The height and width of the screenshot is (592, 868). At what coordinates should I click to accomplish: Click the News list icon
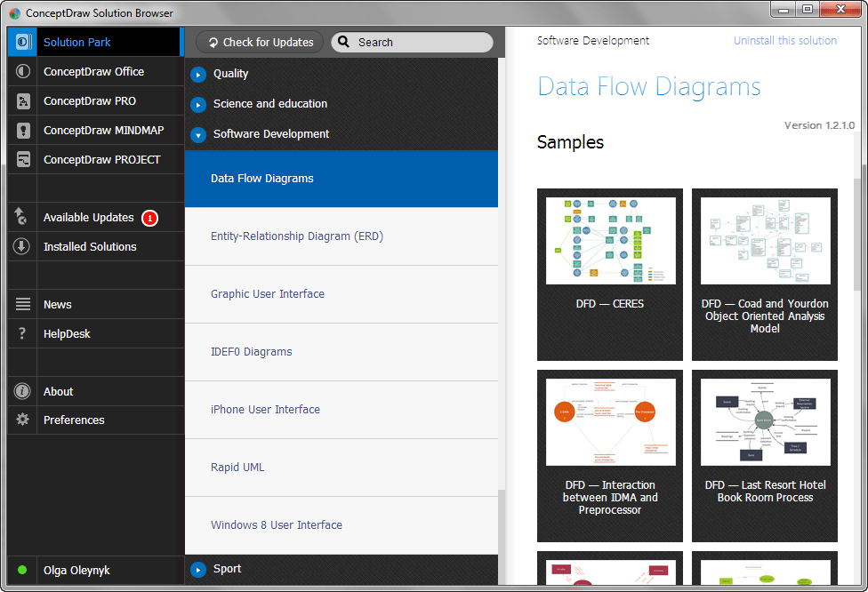(20, 304)
